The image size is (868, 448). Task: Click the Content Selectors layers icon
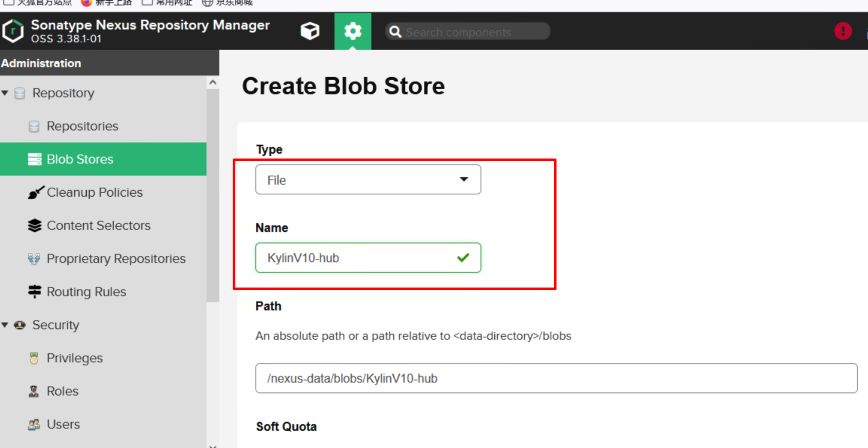pyautogui.click(x=35, y=226)
